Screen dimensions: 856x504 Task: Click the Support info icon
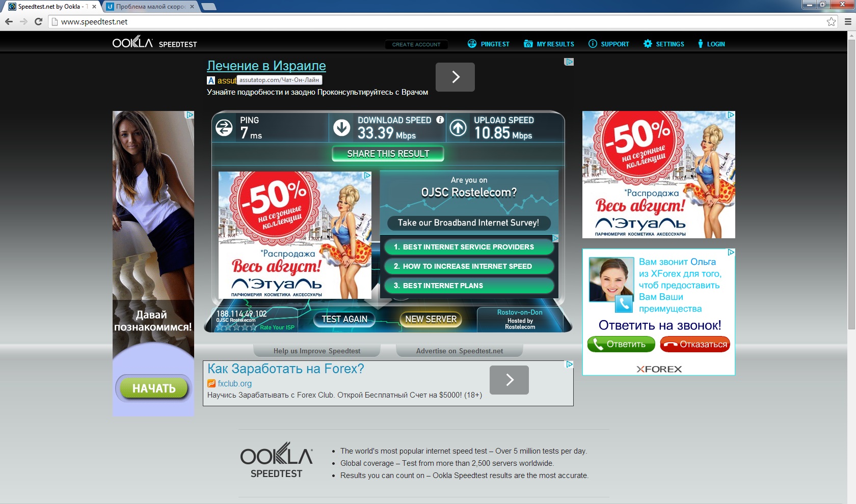593,44
